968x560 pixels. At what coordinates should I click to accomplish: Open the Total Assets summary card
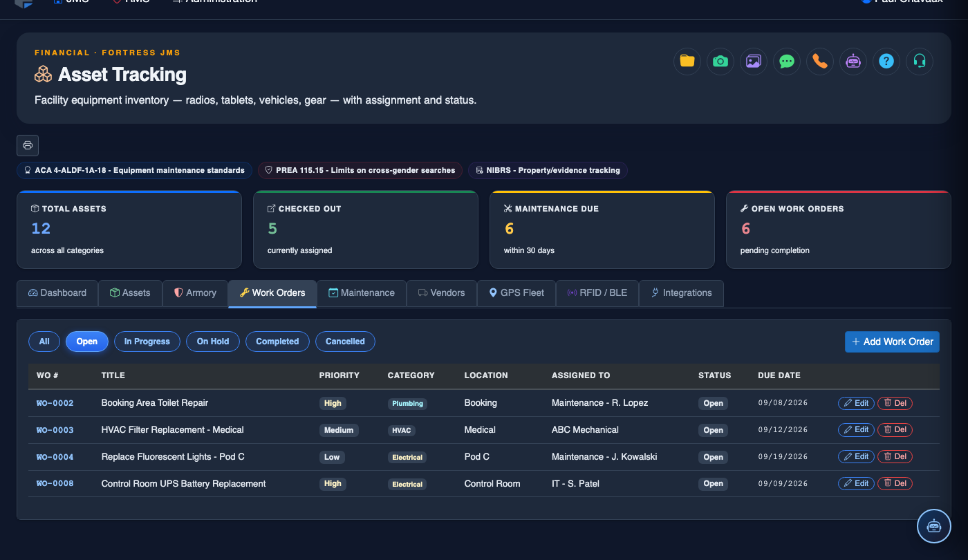pos(129,230)
